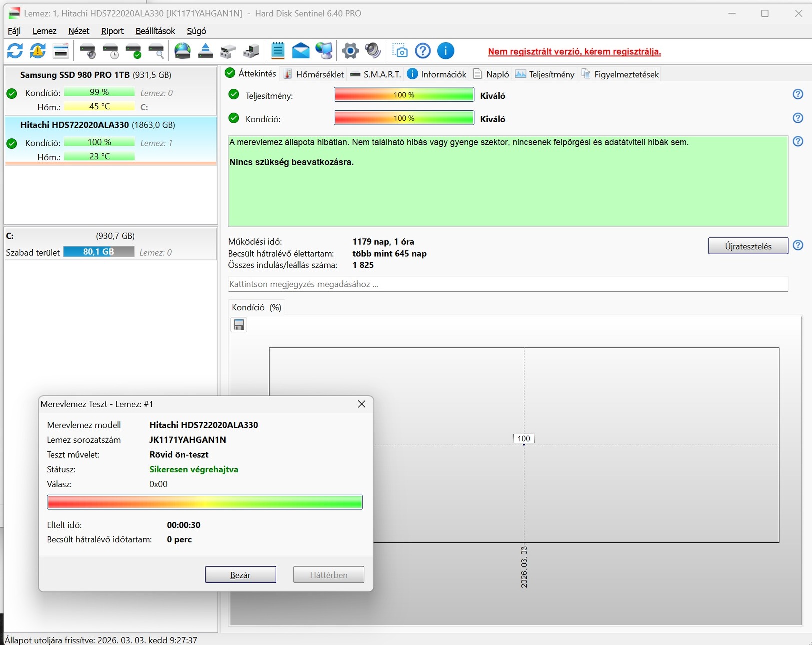
Task: Click help icon beside Teljesítmény bar
Action: pos(798,94)
